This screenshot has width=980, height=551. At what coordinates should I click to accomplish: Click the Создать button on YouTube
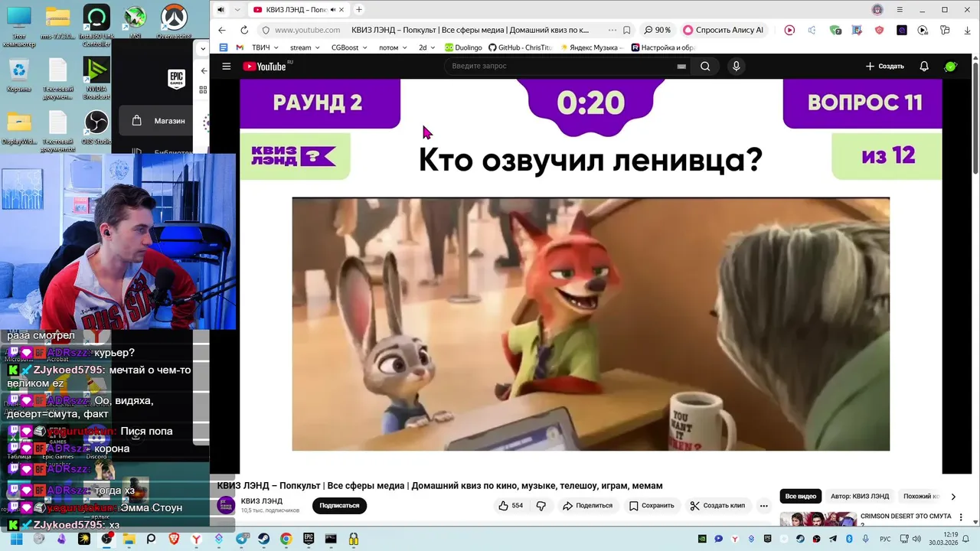885,67
